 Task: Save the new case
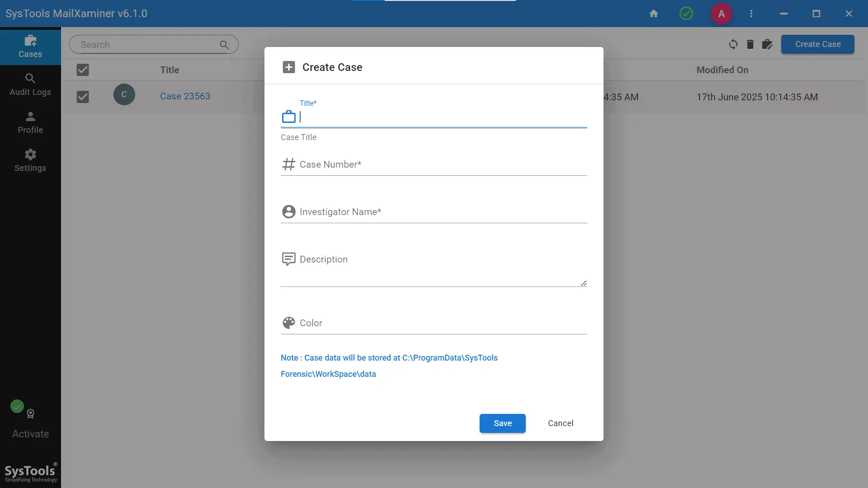click(503, 423)
